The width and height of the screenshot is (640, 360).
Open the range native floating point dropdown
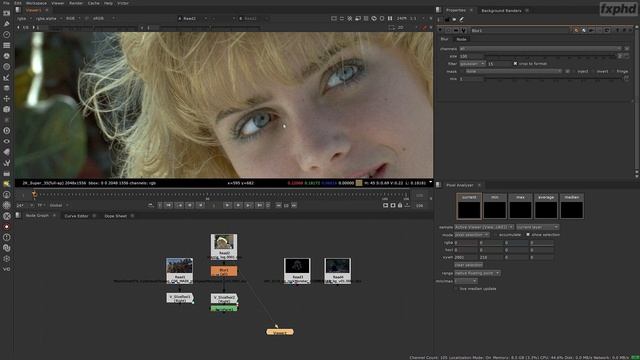click(477, 273)
